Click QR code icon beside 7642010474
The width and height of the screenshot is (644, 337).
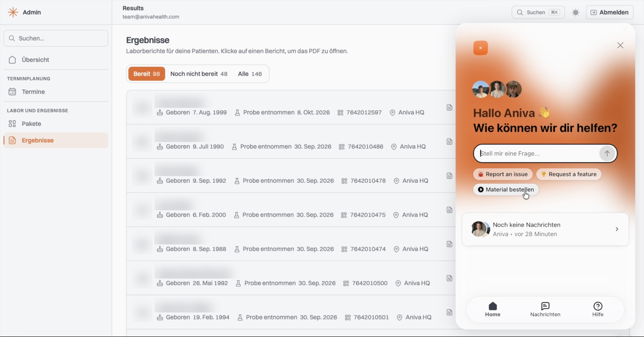point(344,249)
